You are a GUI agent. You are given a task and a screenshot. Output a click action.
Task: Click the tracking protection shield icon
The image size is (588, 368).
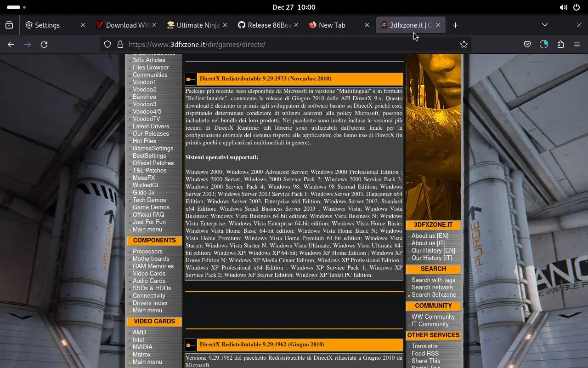(x=107, y=44)
